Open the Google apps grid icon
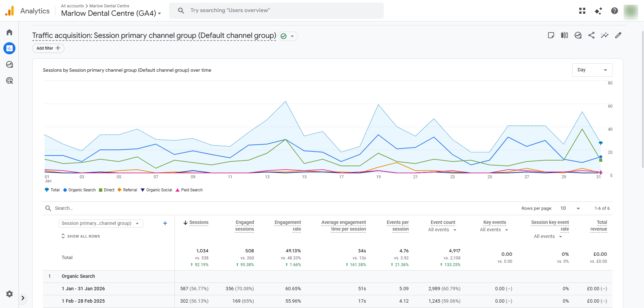 pyautogui.click(x=582, y=11)
